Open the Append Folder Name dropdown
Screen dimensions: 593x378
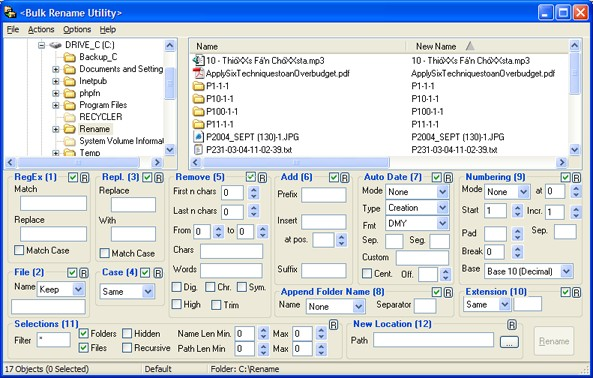(359, 307)
